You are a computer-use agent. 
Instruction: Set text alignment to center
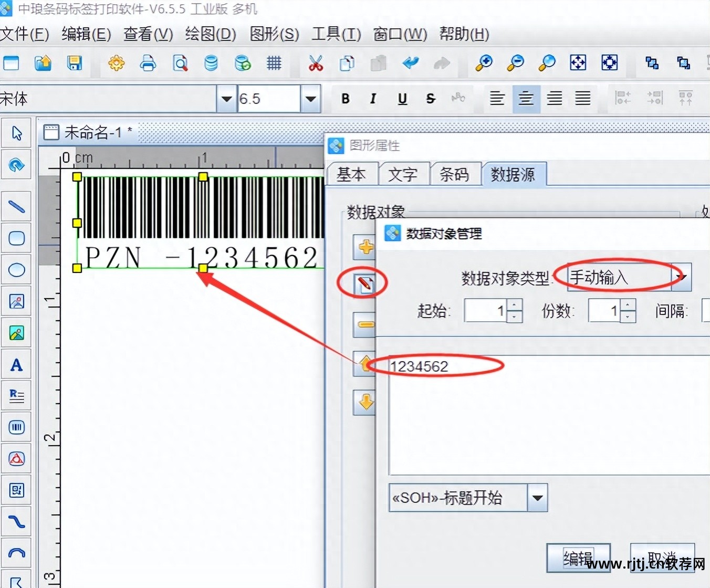526,98
